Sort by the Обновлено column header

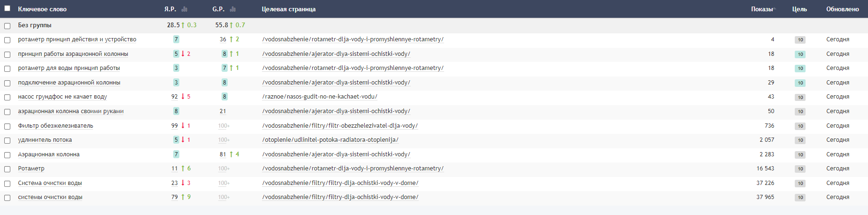coord(842,9)
